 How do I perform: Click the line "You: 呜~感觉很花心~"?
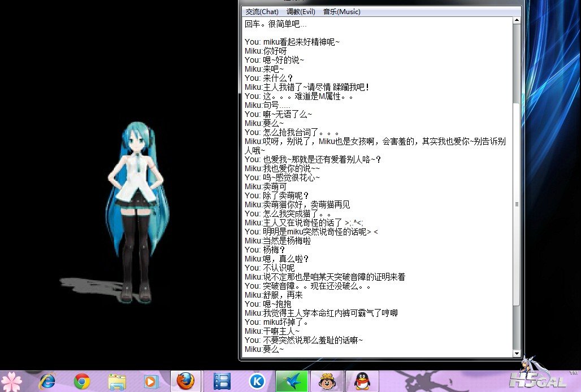[x=282, y=178]
